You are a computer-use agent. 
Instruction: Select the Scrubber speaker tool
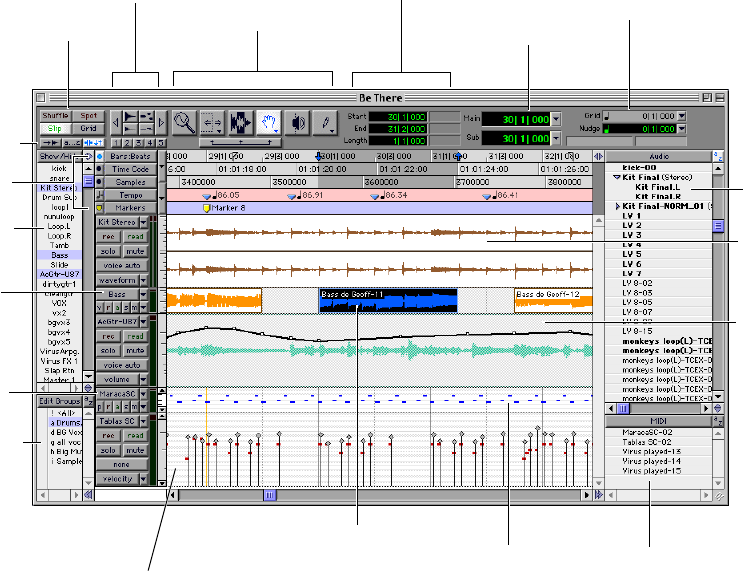coord(298,123)
